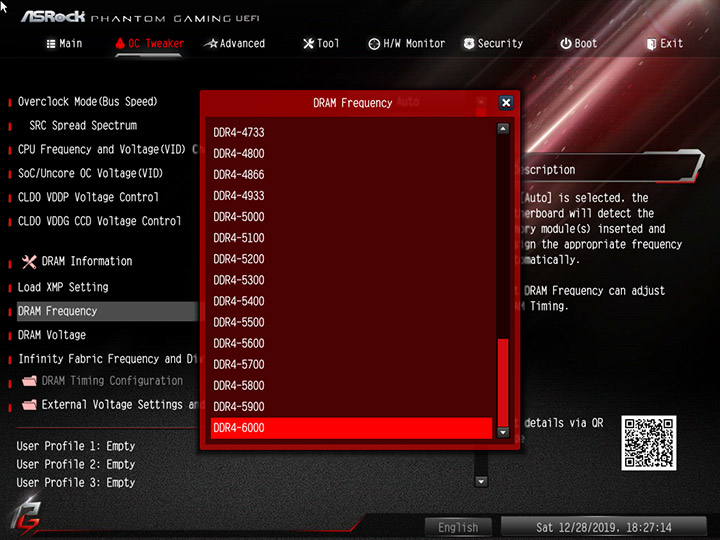
Task: Click the Security shield icon
Action: (469, 44)
